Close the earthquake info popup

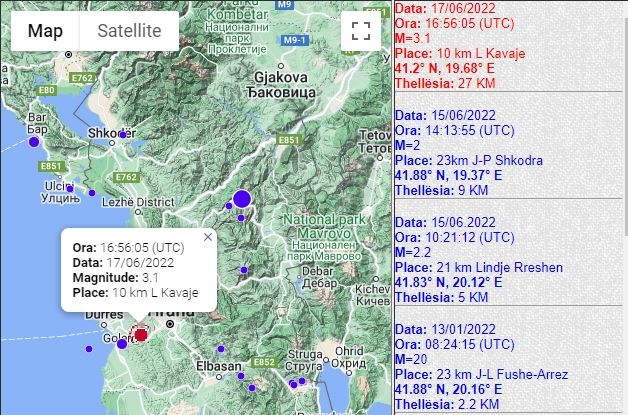pos(208,238)
